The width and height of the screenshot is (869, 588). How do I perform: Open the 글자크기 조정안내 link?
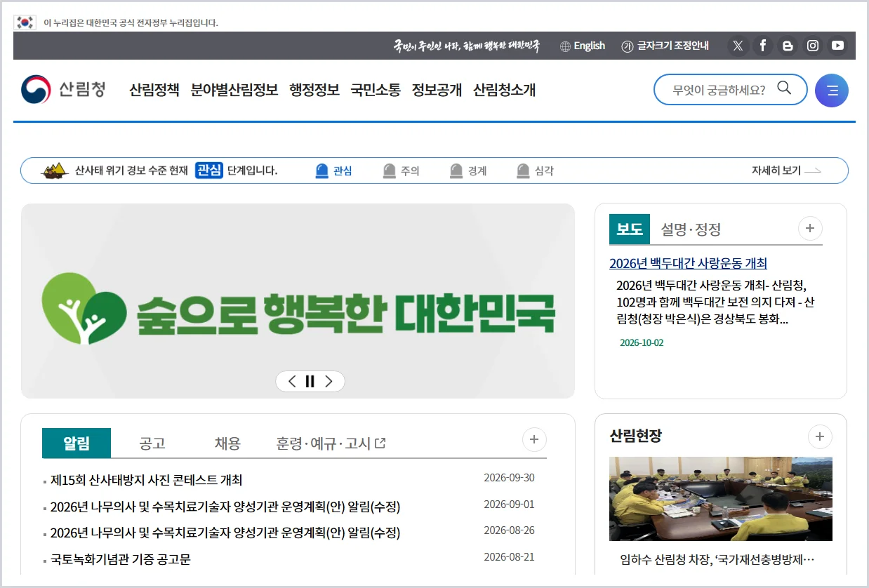click(x=672, y=46)
